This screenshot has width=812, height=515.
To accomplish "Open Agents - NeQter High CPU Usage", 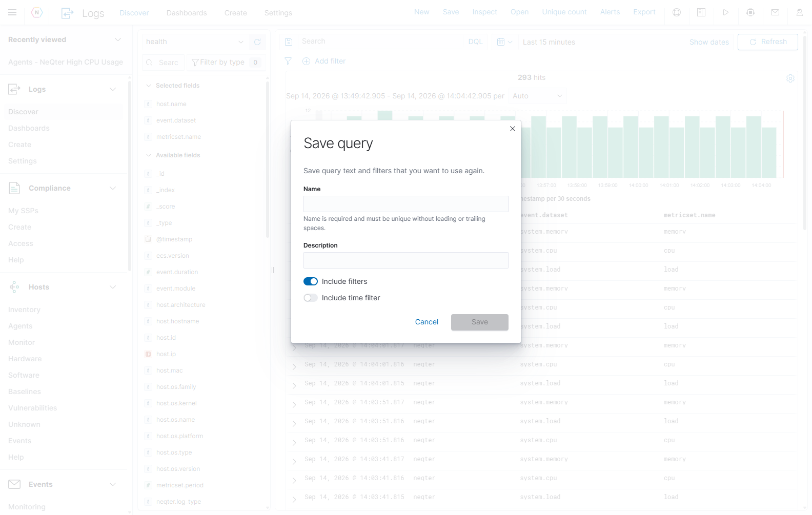I will (x=66, y=62).
